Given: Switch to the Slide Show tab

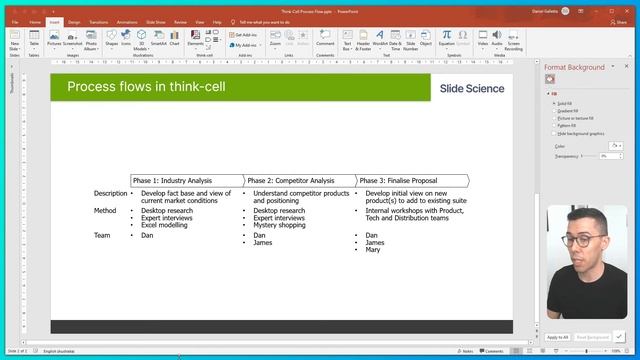Looking at the screenshot, I should point(156,22).
